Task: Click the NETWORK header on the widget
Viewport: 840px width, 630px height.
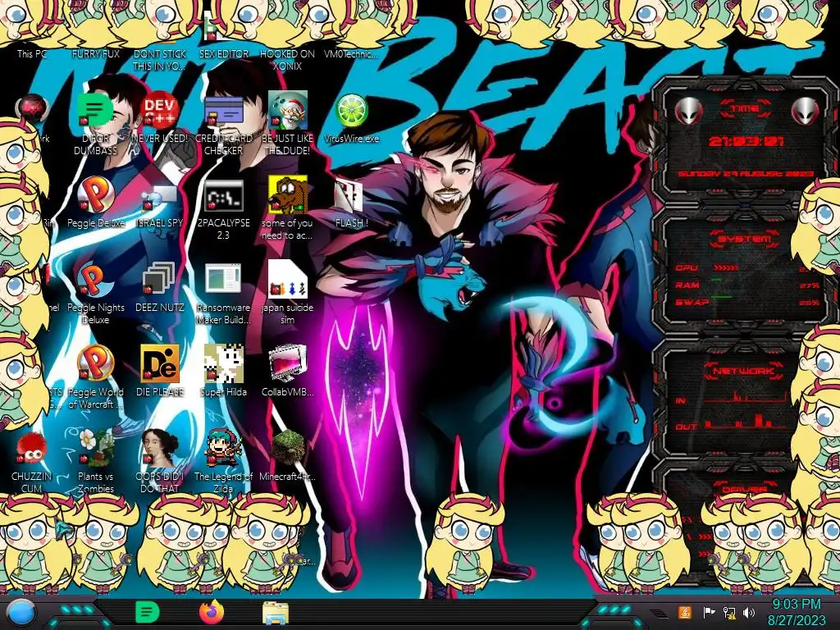Action: pyautogui.click(x=745, y=370)
